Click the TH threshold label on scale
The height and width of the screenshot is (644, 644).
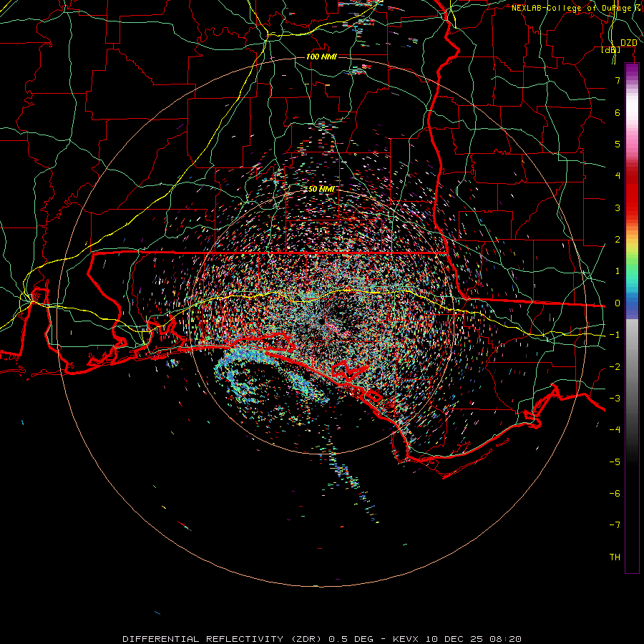point(615,557)
